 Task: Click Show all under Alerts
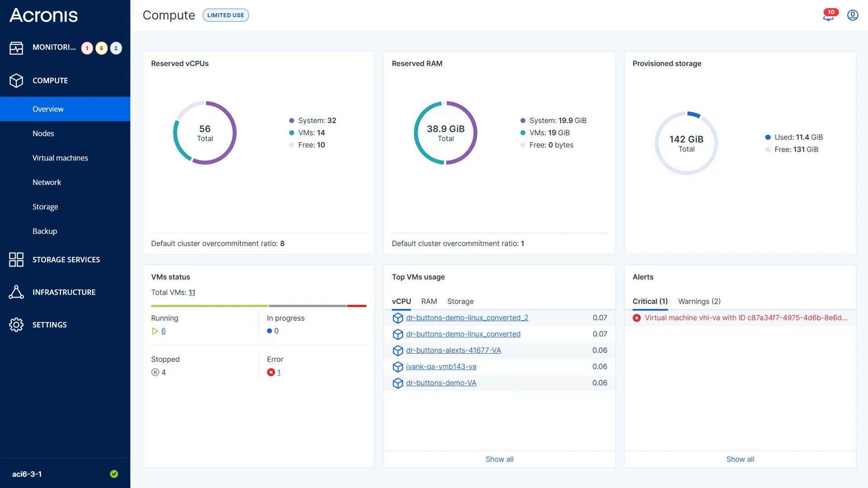point(740,459)
